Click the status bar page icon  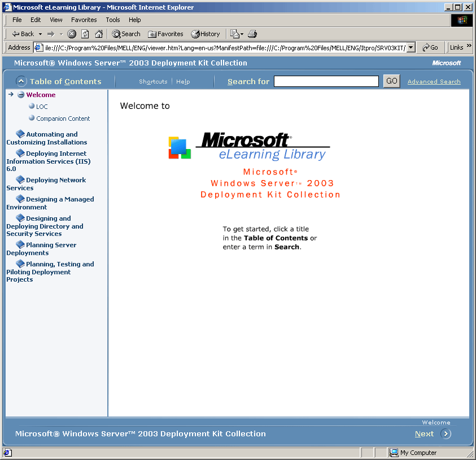click(x=7, y=453)
